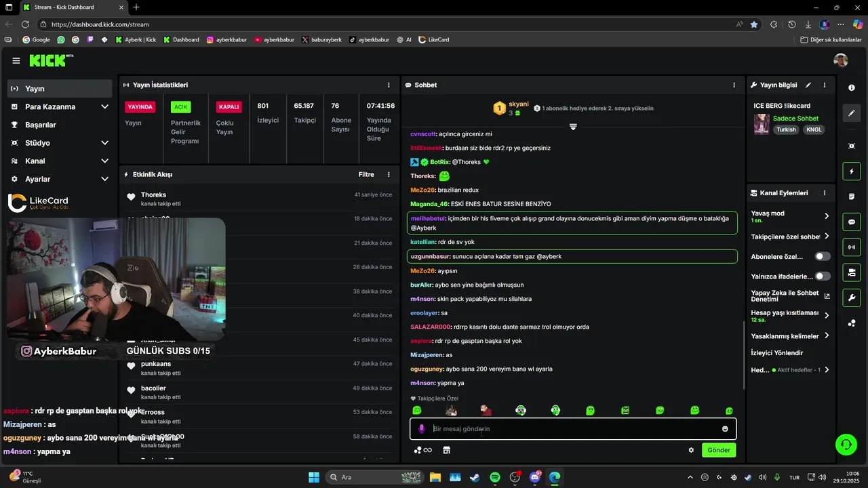Click the Kicks infinity balance icon
The width and height of the screenshot is (868, 488).
tap(422, 450)
